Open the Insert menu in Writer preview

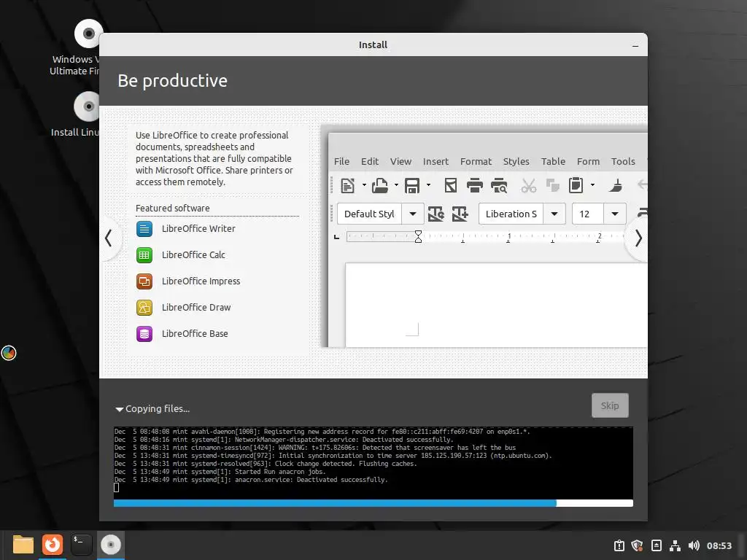pos(436,161)
